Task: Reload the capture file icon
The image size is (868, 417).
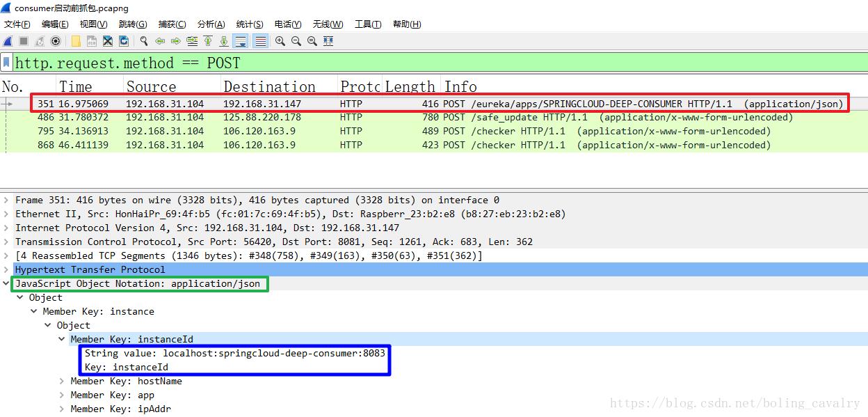Action: pos(123,41)
